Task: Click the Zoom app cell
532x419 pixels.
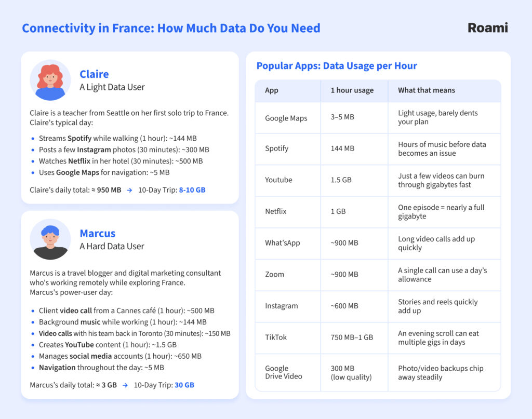Action: [274, 275]
